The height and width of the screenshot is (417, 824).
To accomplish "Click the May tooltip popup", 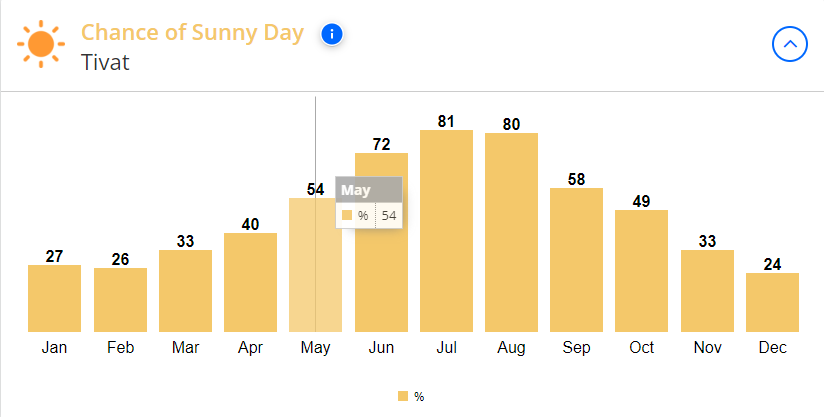I will (369, 203).
